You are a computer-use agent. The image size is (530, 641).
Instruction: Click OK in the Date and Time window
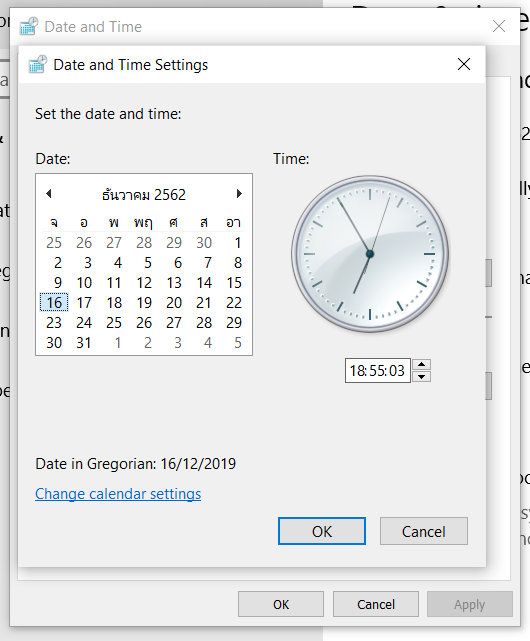281,604
